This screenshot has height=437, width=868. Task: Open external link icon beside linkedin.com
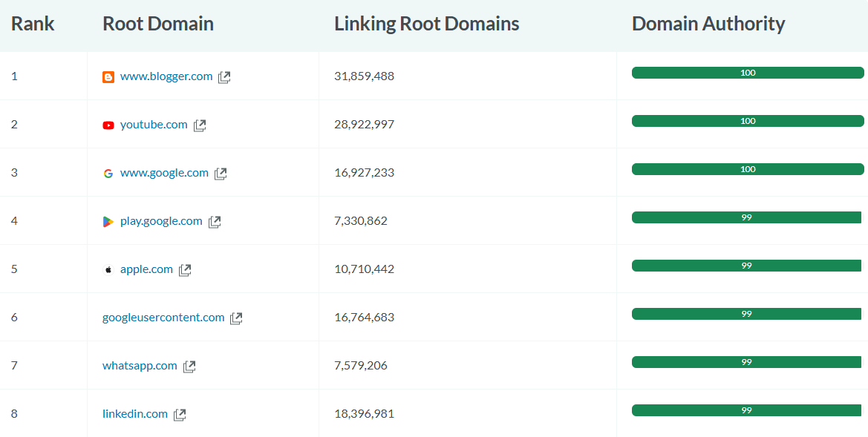click(x=180, y=414)
